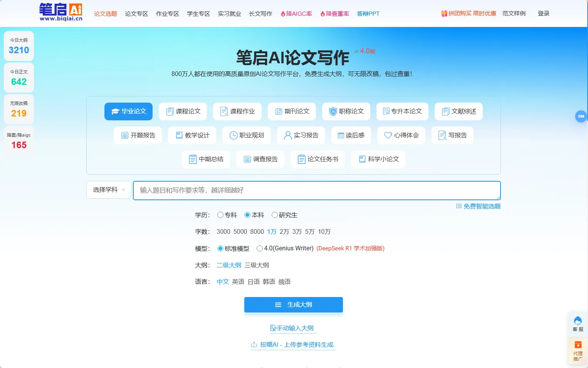Image resolution: width=588 pixels, height=368 pixels.
Task: Select the 标准模型 radio button
Action: point(220,248)
